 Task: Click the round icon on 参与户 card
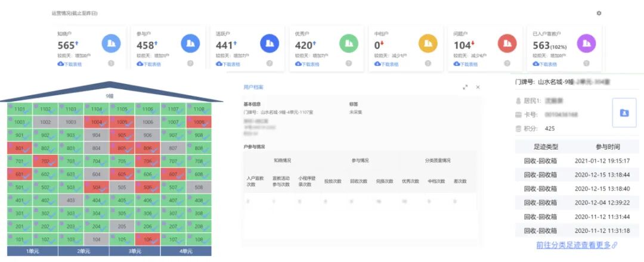[190, 43]
